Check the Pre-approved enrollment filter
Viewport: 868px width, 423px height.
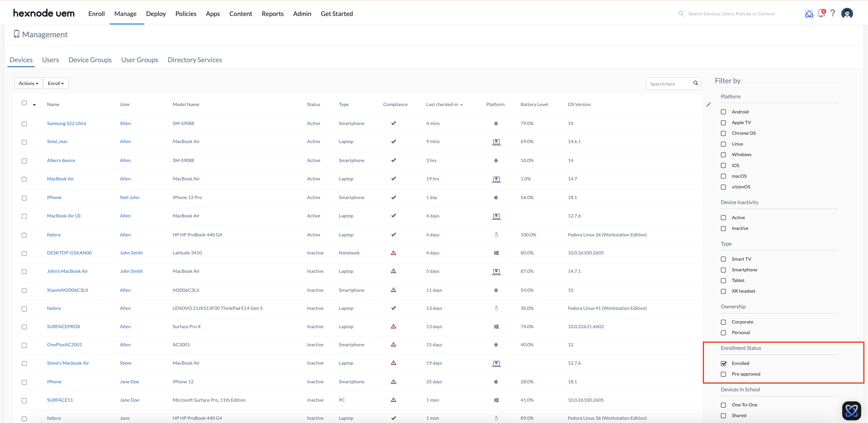723,374
